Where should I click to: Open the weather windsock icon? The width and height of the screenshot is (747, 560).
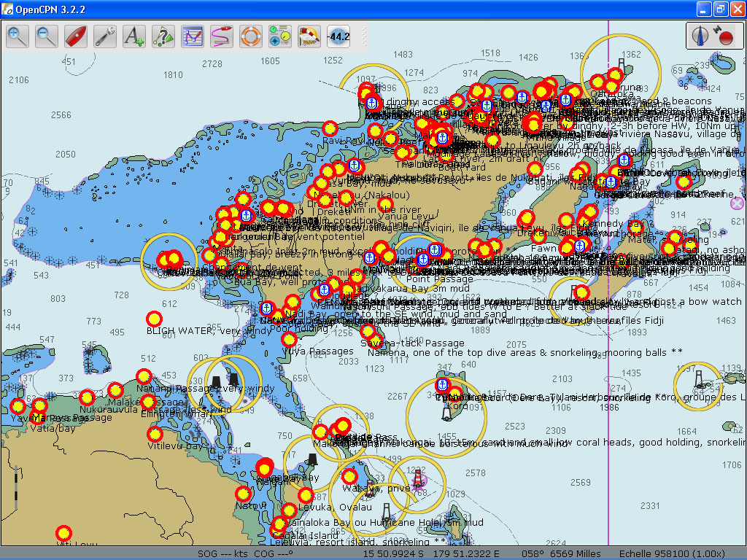click(x=309, y=36)
